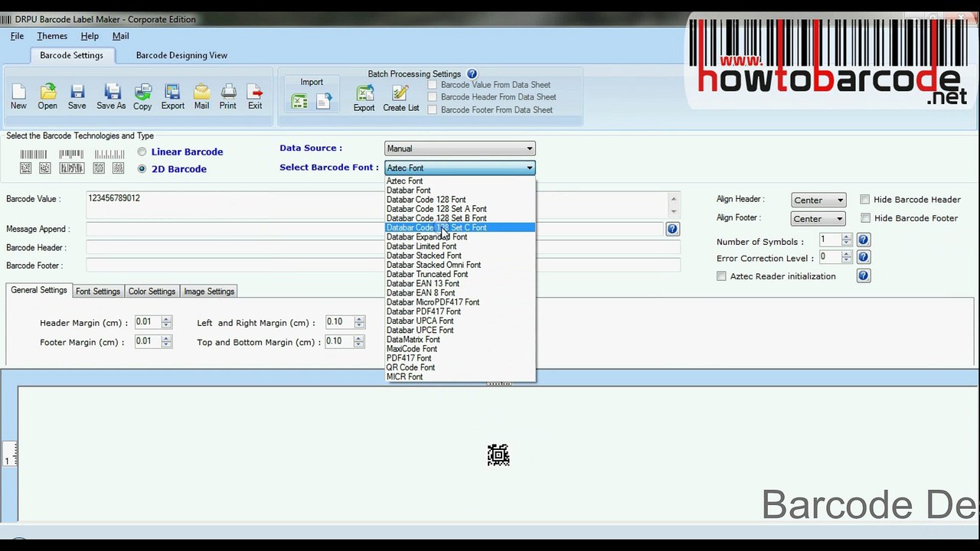Image resolution: width=980 pixels, height=551 pixels.
Task: Increase the Footer Margin value
Action: point(166,339)
